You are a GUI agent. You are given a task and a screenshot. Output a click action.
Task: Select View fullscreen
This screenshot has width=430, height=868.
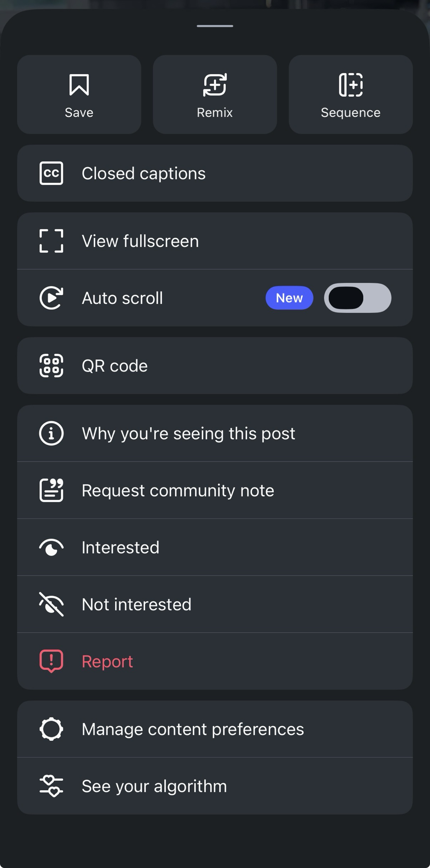140,241
